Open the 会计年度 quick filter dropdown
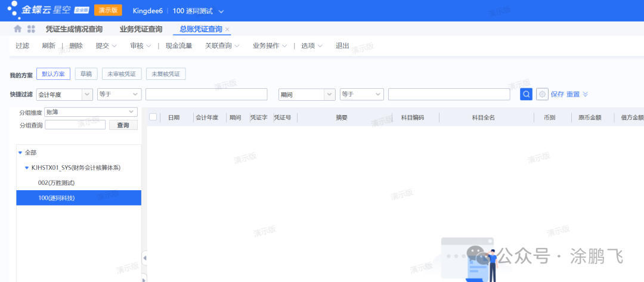Image resolution: width=644 pixels, height=282 pixels. coord(87,94)
